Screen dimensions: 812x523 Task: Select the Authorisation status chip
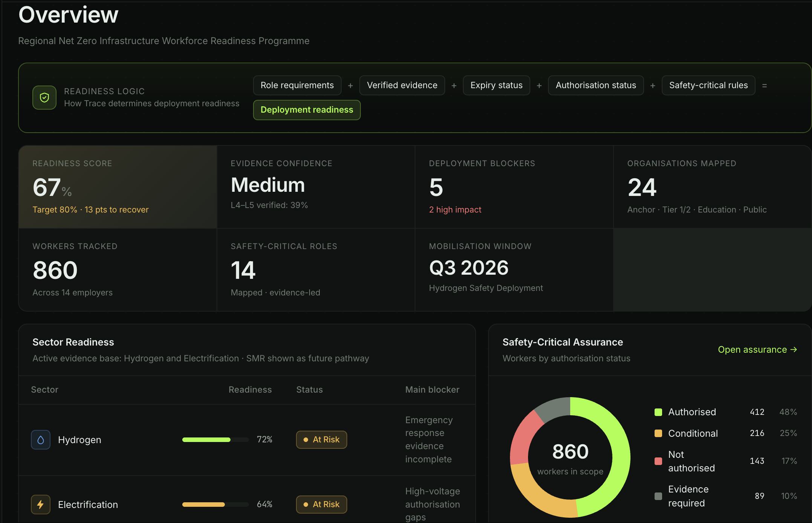(596, 85)
